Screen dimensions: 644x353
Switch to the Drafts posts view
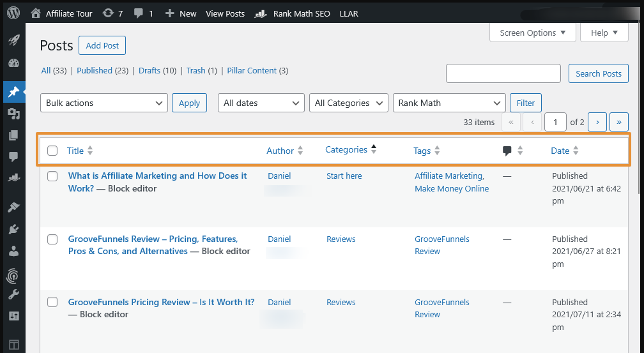click(149, 70)
